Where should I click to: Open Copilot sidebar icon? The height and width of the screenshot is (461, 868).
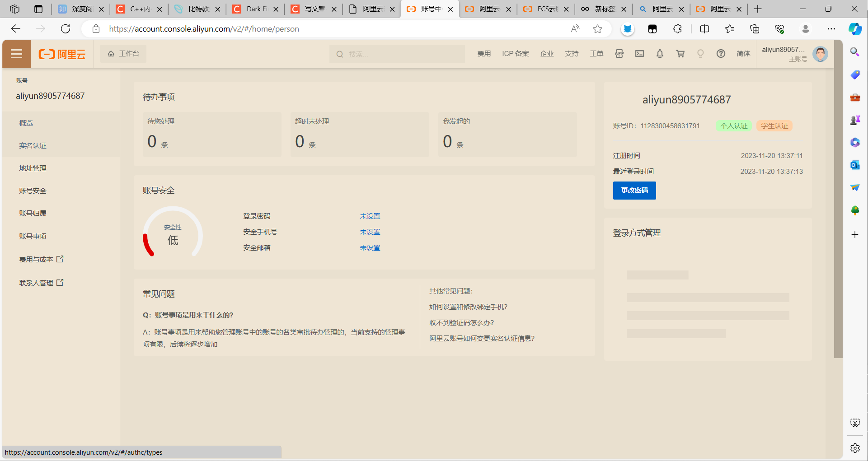click(855, 29)
